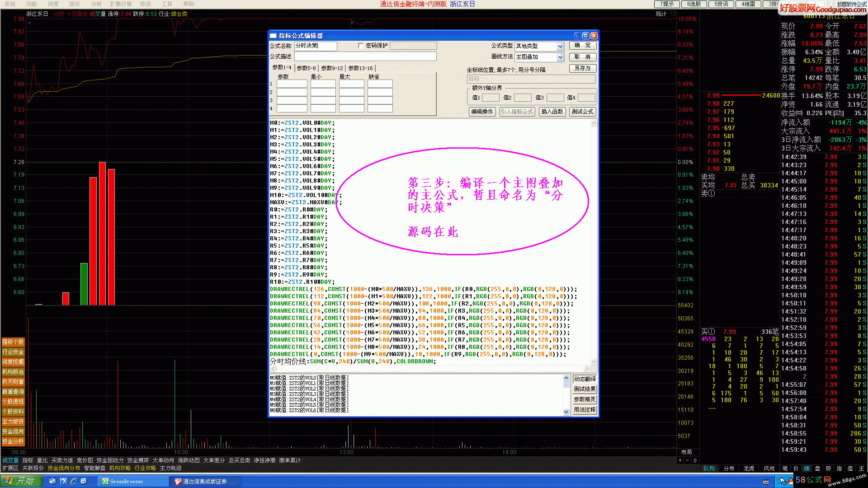868x488 pixels.
Task: Open the 系统 menu
Action: (x=9, y=4)
